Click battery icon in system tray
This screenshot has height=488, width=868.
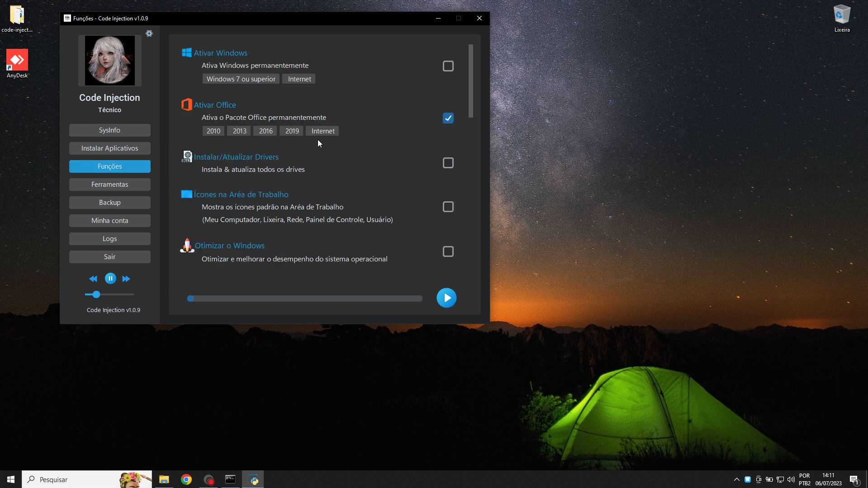[769, 479]
